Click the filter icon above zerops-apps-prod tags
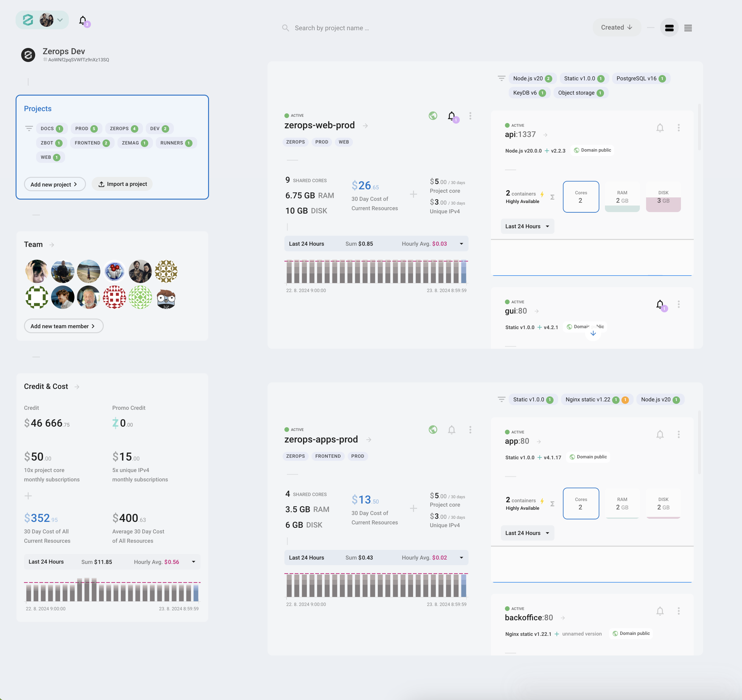The height and width of the screenshot is (700, 742). pyautogui.click(x=501, y=399)
